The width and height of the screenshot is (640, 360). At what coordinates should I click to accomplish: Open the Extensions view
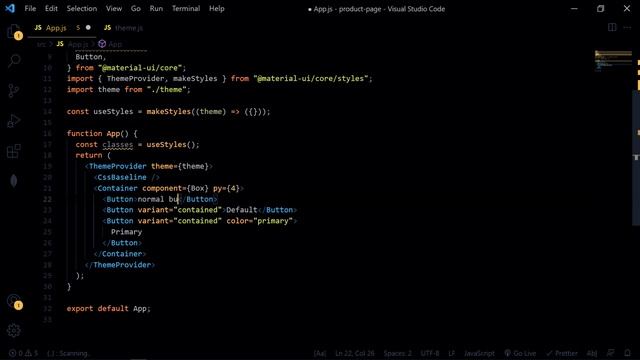pyautogui.click(x=13, y=151)
